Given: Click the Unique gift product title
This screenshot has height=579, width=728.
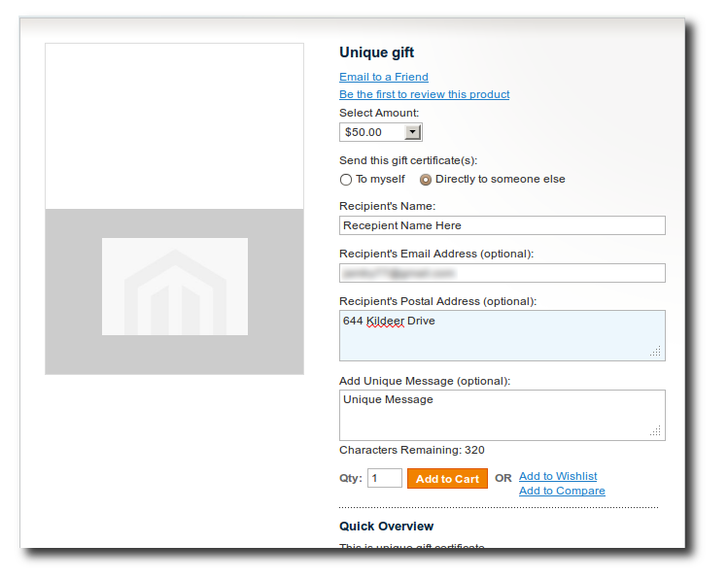Looking at the screenshot, I should pos(376,52).
